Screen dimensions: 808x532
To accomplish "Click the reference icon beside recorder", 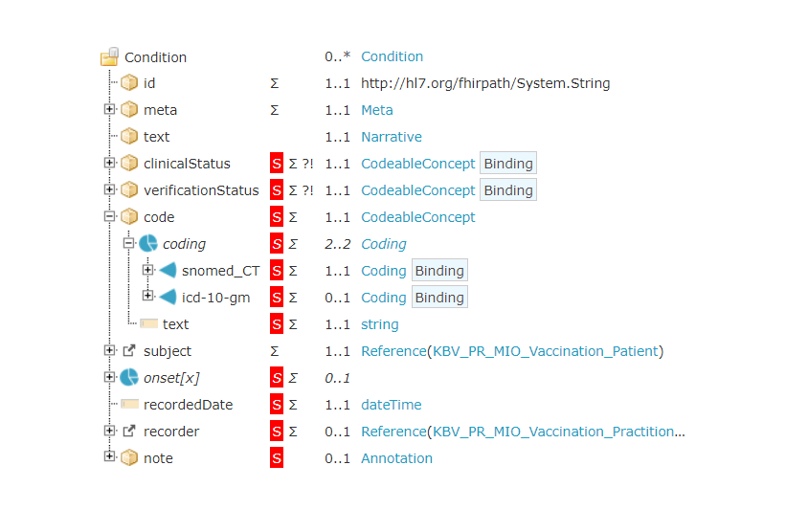I will (129, 432).
